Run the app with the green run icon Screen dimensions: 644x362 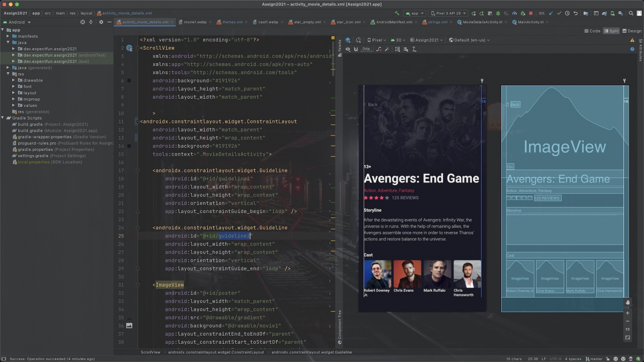point(473,13)
